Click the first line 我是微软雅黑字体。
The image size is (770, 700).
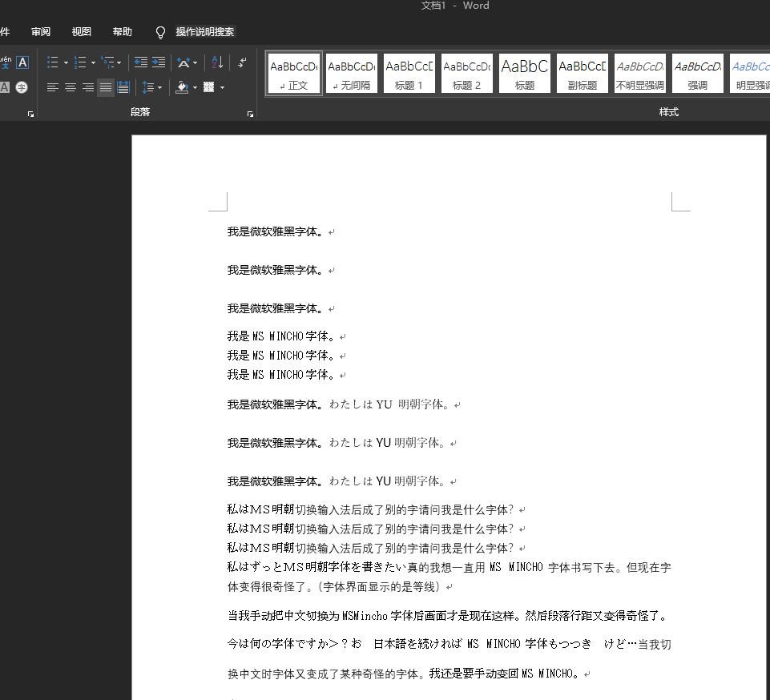click(x=275, y=231)
